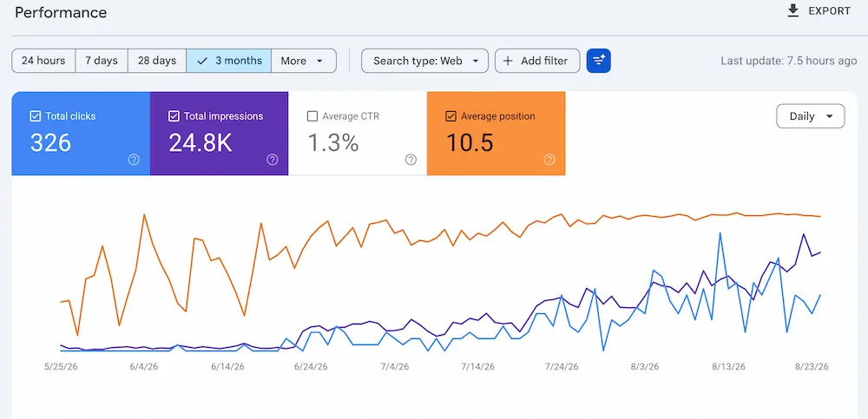Image resolution: width=868 pixels, height=419 pixels.
Task: Select the 3 months range tab
Action: [228, 61]
